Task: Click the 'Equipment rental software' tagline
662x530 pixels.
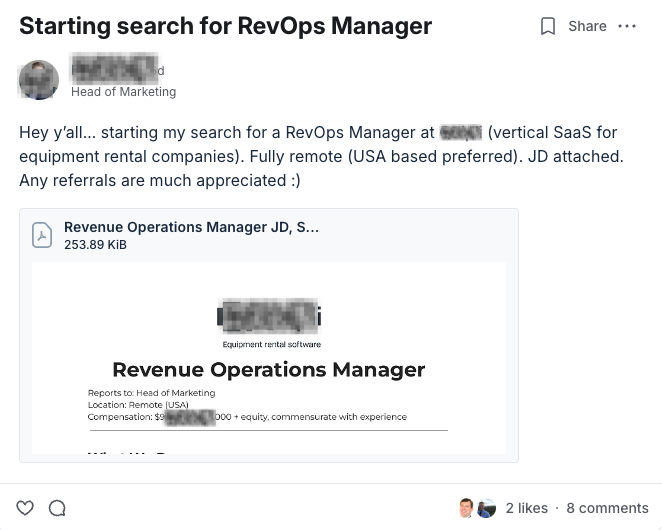Action: pyautogui.click(x=271, y=344)
